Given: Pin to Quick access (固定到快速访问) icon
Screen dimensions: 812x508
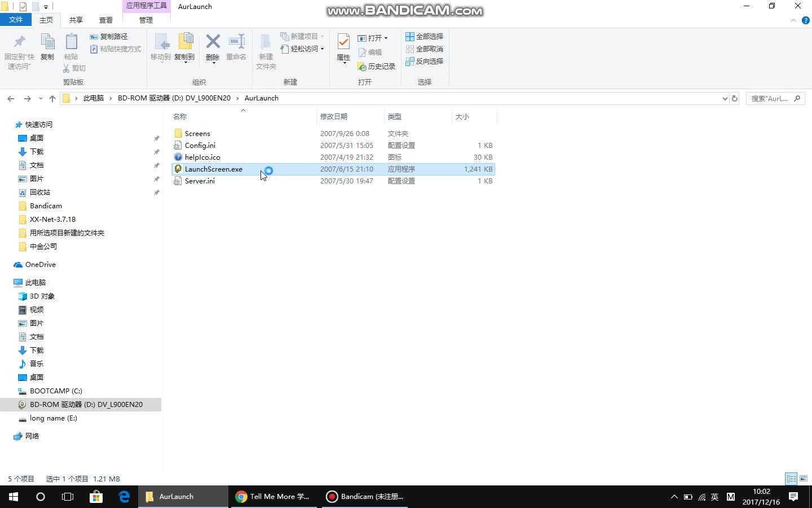Looking at the screenshot, I should [x=19, y=51].
